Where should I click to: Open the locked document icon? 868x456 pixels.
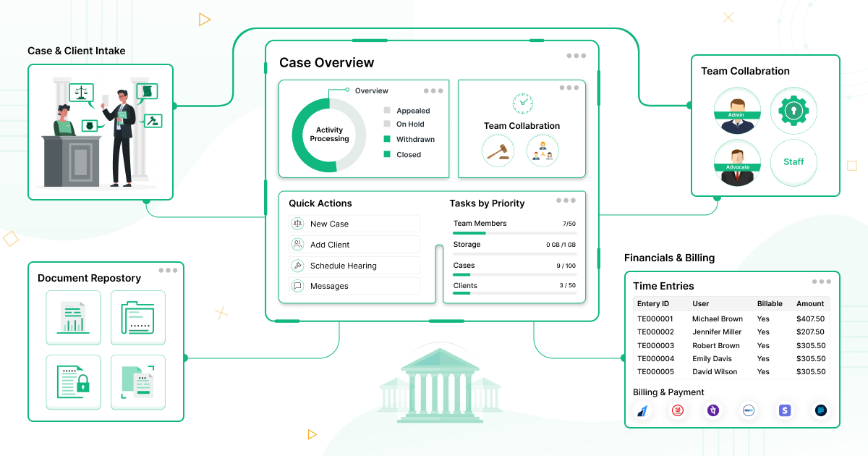click(73, 382)
